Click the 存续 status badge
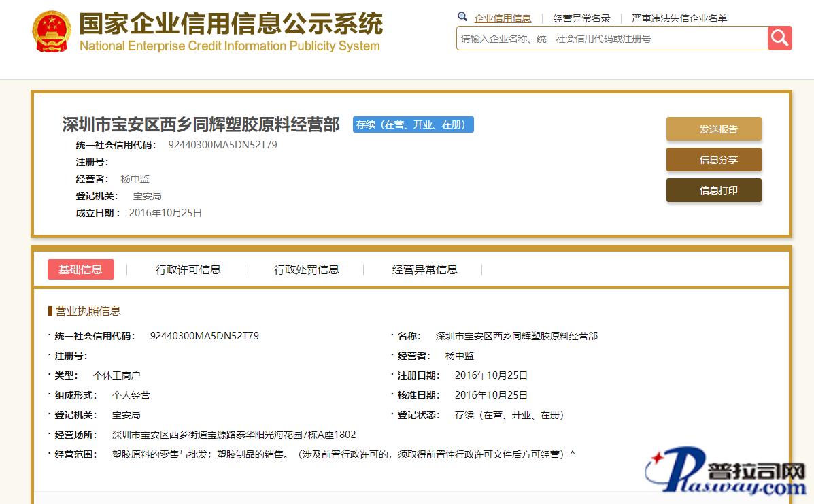 413,124
